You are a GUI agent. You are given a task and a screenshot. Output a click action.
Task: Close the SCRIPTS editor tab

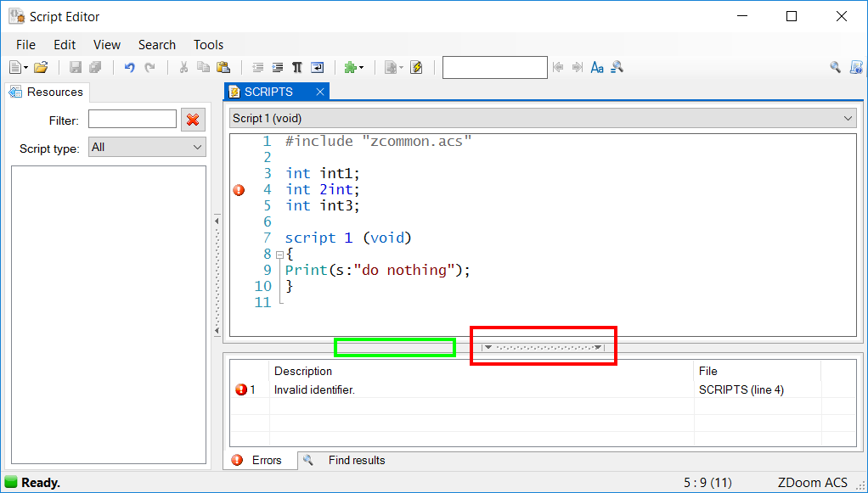pyautogui.click(x=319, y=91)
